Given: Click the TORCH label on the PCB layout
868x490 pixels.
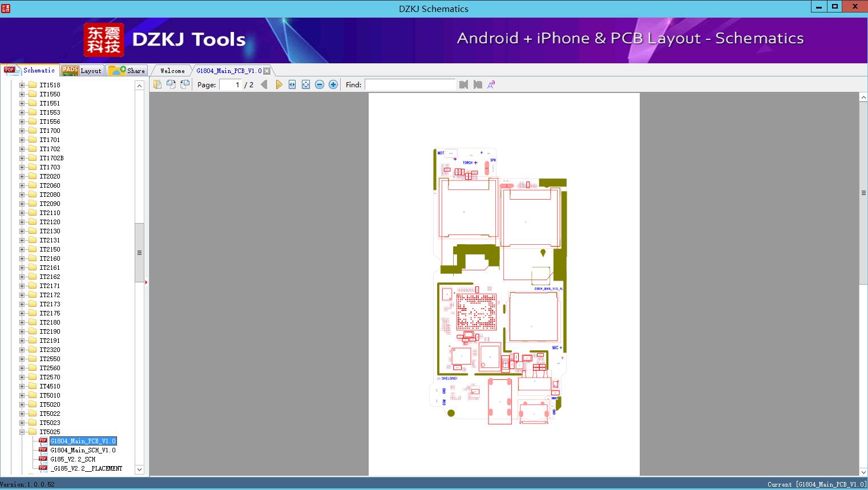Looking at the screenshot, I should point(467,163).
